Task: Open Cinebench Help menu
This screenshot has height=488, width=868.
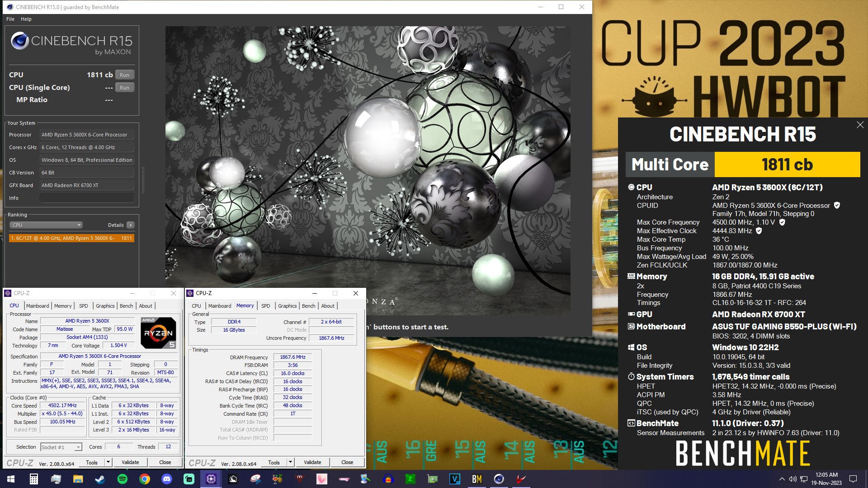Action: [x=26, y=19]
